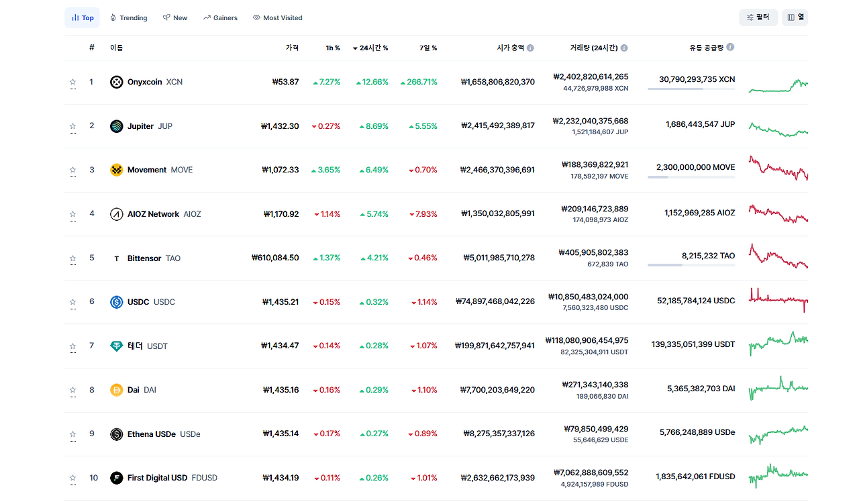Click Bittensor circulating supply progress bar
The width and height of the screenshot is (859, 504).
[691, 265]
